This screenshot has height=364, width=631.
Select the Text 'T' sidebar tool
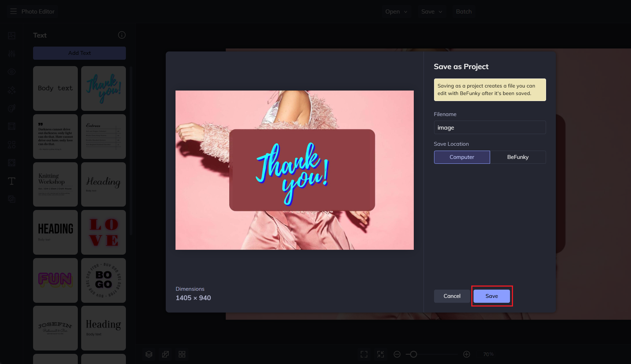click(12, 181)
